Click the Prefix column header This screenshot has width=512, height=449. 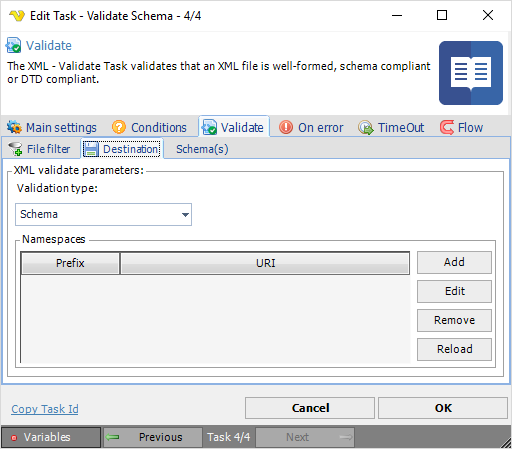click(70, 263)
